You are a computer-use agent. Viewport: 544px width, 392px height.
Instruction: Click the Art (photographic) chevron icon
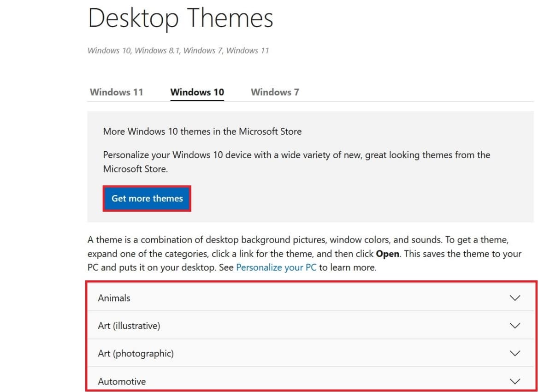[515, 353]
